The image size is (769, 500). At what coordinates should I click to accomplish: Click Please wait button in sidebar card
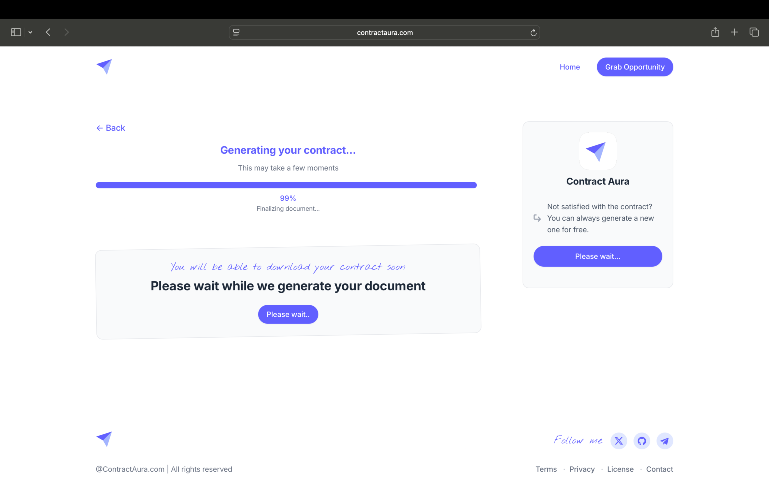(x=597, y=256)
